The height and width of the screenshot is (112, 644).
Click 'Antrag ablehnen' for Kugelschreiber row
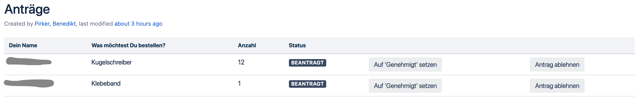[557, 65]
